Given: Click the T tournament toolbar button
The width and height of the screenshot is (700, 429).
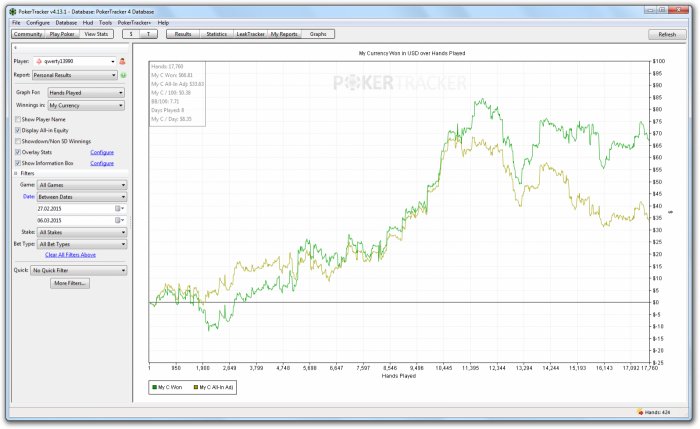Looking at the screenshot, I should [x=150, y=34].
